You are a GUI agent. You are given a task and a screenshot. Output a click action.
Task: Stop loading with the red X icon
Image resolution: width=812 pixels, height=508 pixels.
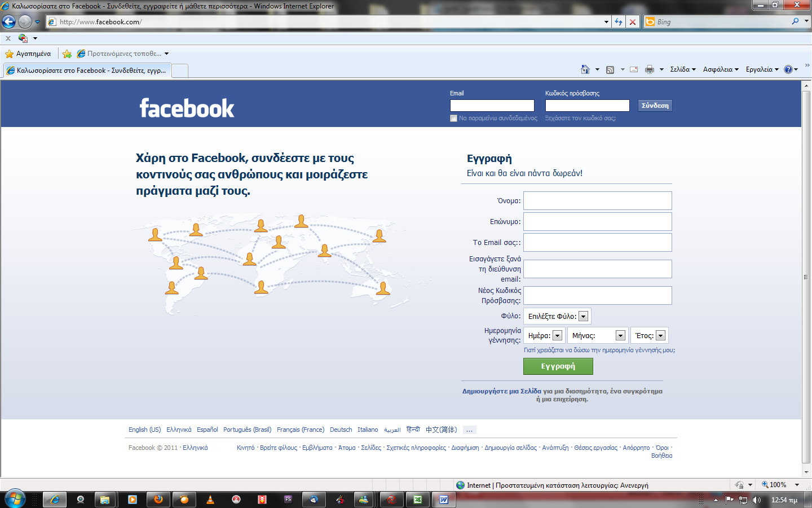tap(633, 22)
